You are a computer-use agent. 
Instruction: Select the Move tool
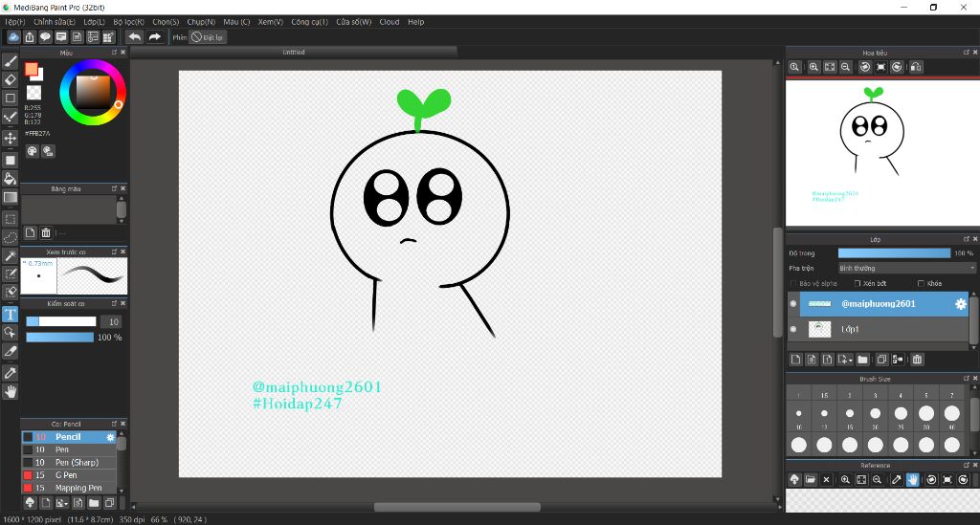[10, 138]
